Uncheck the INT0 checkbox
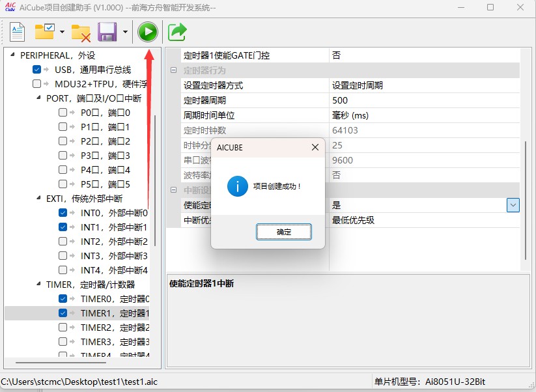The width and height of the screenshot is (536, 392). (63, 212)
